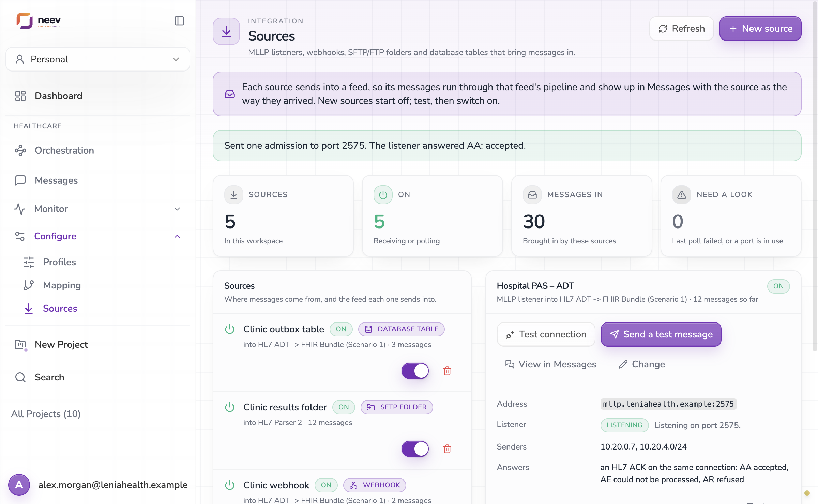818x504 pixels.
Task: Click the Sources page header download icon
Action: [x=226, y=31]
